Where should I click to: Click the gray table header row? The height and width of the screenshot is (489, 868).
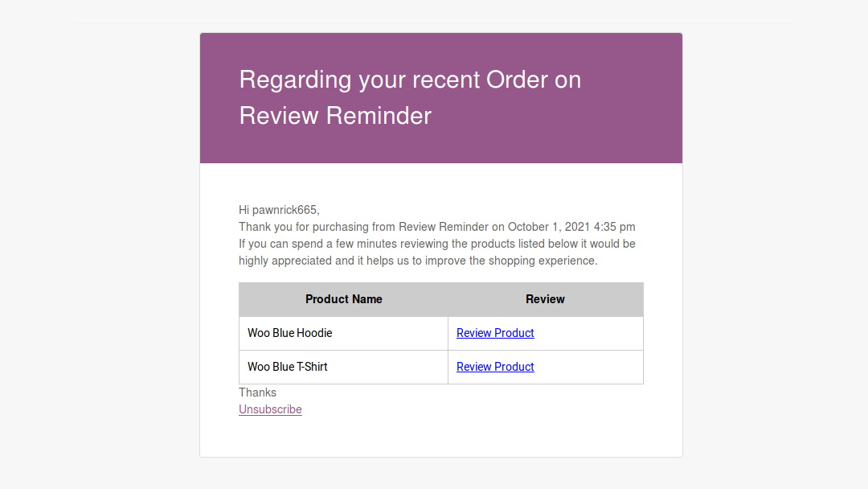tap(440, 299)
